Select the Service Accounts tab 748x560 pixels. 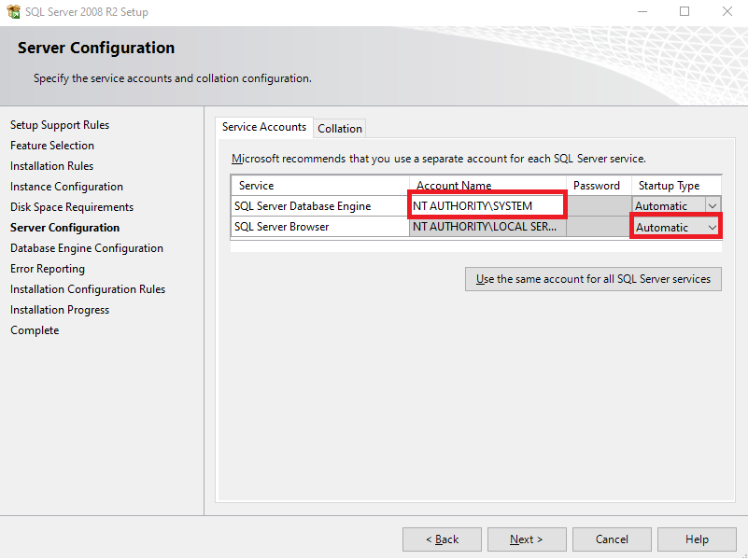click(263, 127)
